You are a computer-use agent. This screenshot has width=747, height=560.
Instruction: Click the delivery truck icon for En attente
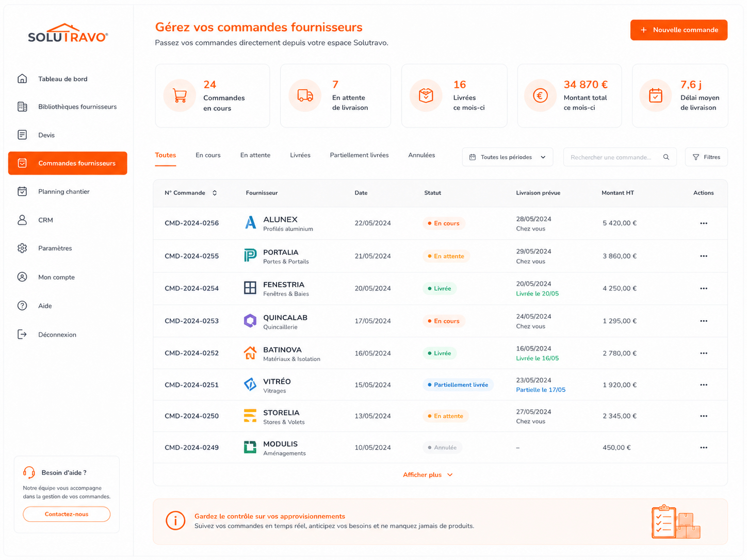pyautogui.click(x=305, y=95)
